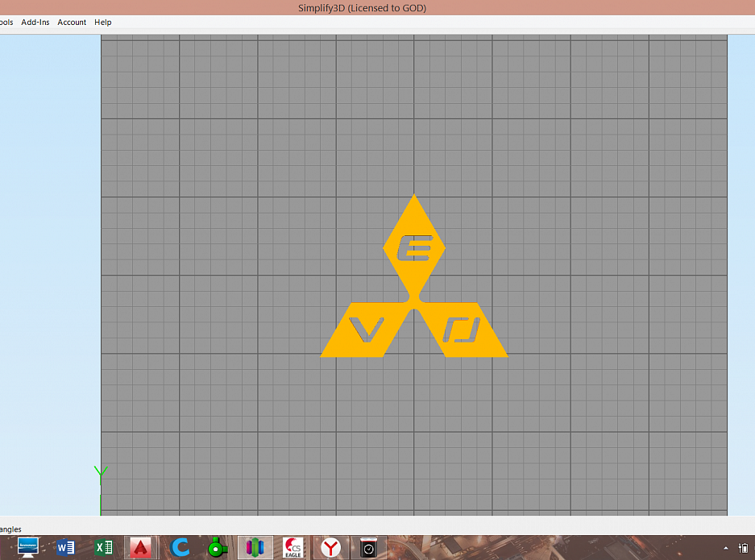755x560 pixels.
Task: Switch to Simplify3D taskbar icon
Action: click(x=255, y=547)
